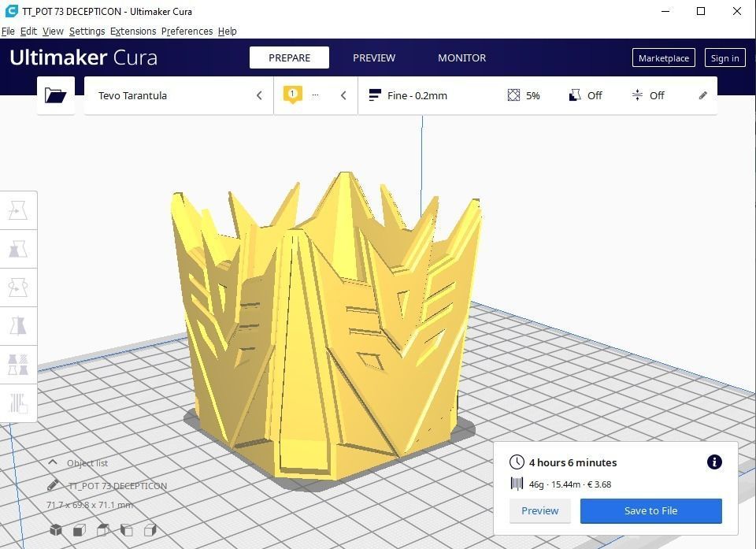
Task: Click the Sign in button
Action: coord(724,57)
